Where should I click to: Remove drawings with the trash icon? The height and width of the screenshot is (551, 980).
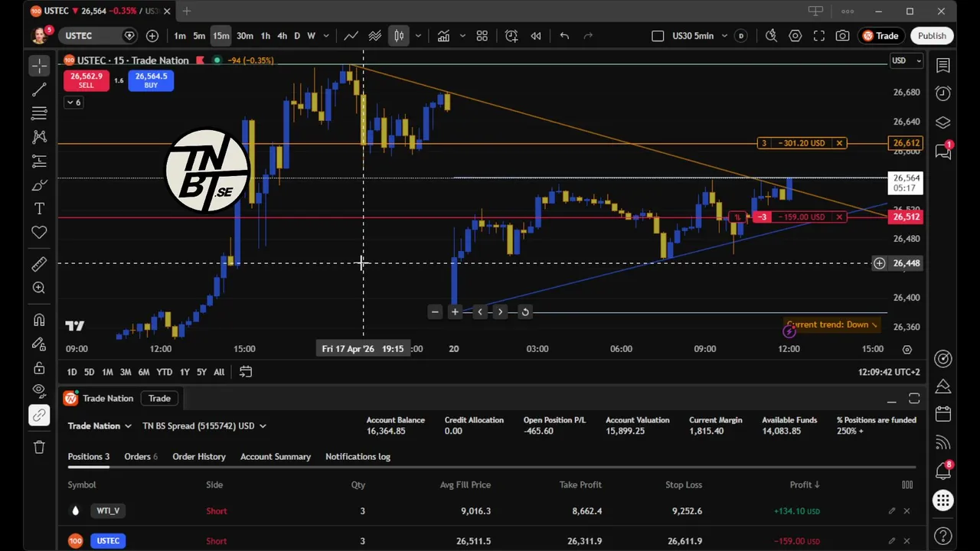click(x=39, y=447)
